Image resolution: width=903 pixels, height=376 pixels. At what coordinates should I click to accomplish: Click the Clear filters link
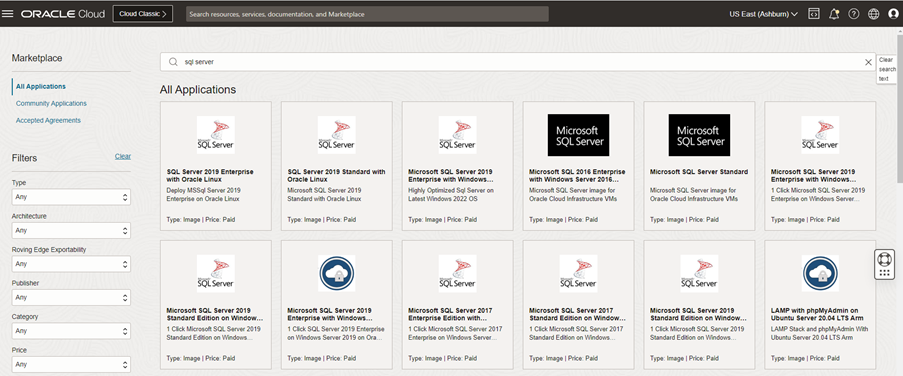123,156
